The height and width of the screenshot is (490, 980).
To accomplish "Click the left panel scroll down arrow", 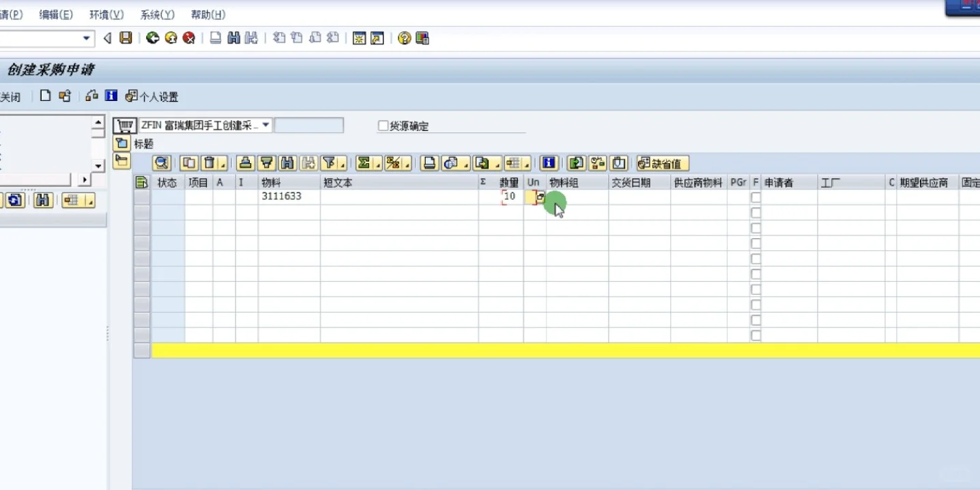I will (x=98, y=165).
